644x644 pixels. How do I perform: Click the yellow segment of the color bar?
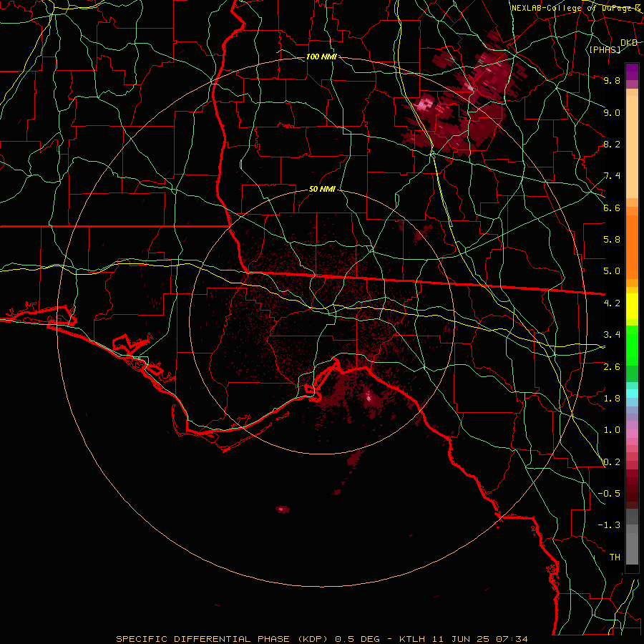[632, 306]
